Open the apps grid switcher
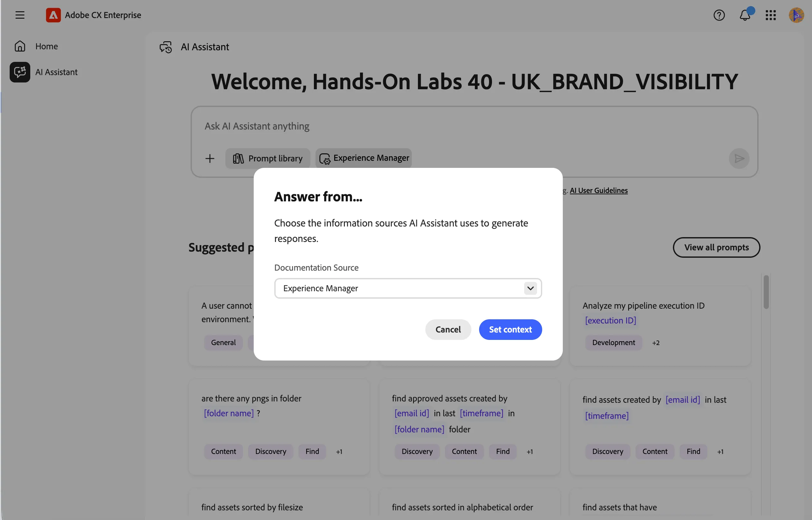Viewport: 812px width, 520px height. pyautogui.click(x=770, y=15)
